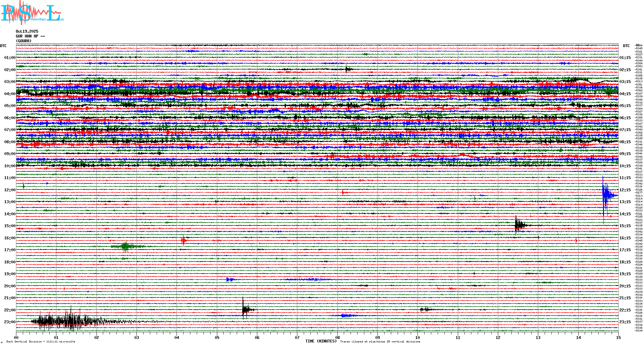Click the green wave burst near 17:00

click(x=126, y=246)
